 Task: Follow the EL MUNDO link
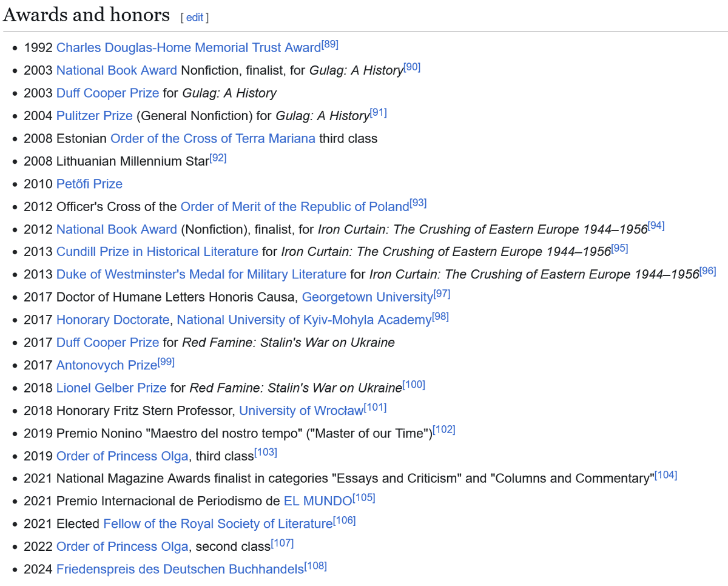point(318,501)
